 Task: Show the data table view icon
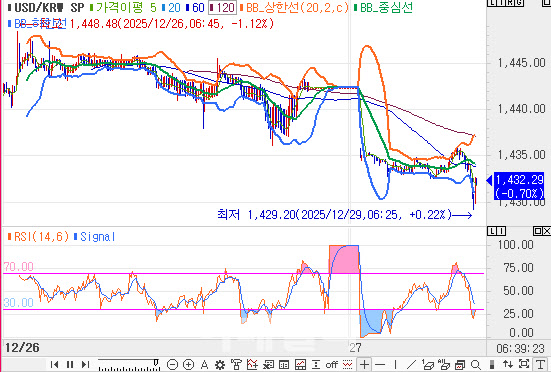click(x=284, y=365)
